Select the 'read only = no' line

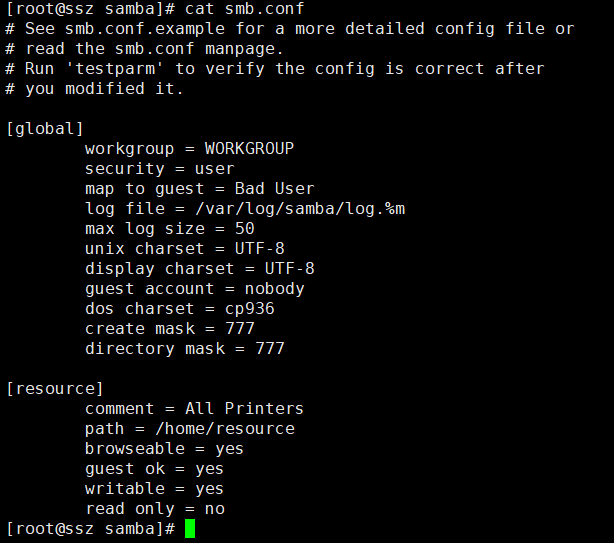point(155,509)
